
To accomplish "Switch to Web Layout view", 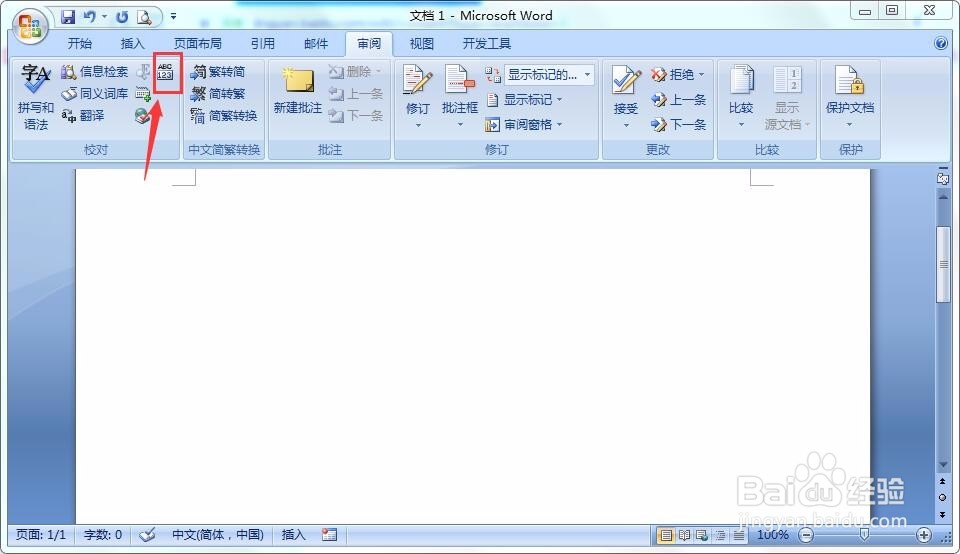I will pos(702,536).
